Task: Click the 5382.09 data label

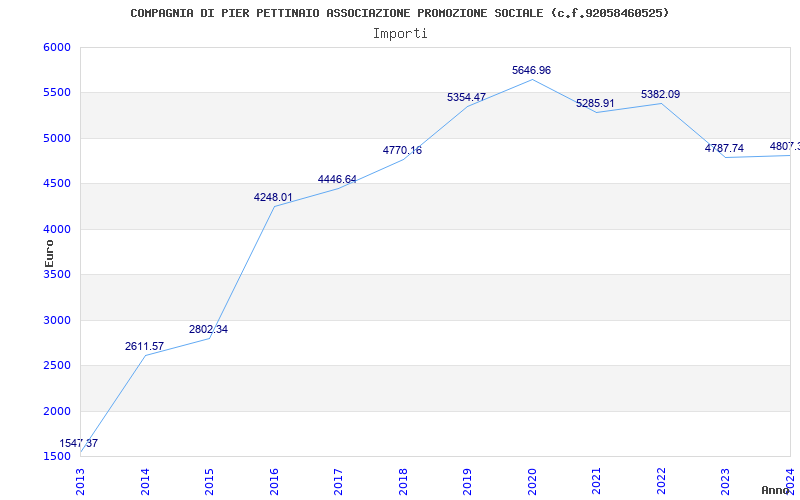Action: pos(660,95)
